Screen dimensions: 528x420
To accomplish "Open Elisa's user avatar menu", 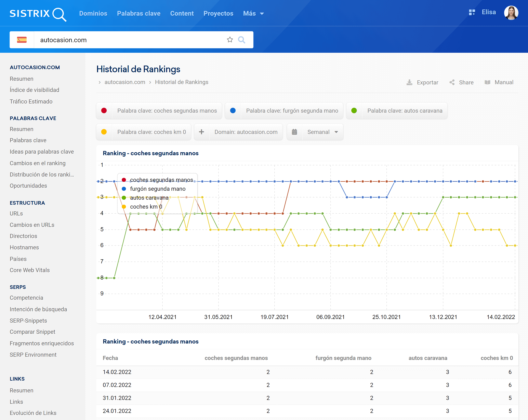I will (511, 12).
